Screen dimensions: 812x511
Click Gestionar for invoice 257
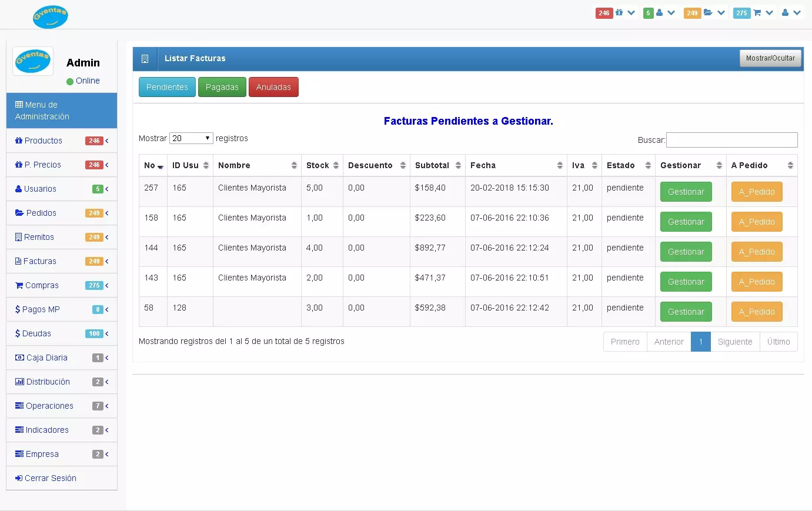(686, 192)
